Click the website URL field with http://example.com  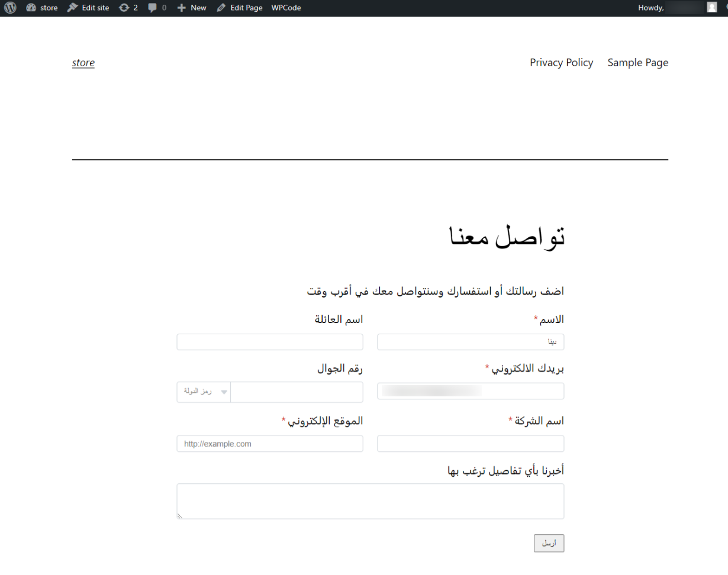[269, 444]
